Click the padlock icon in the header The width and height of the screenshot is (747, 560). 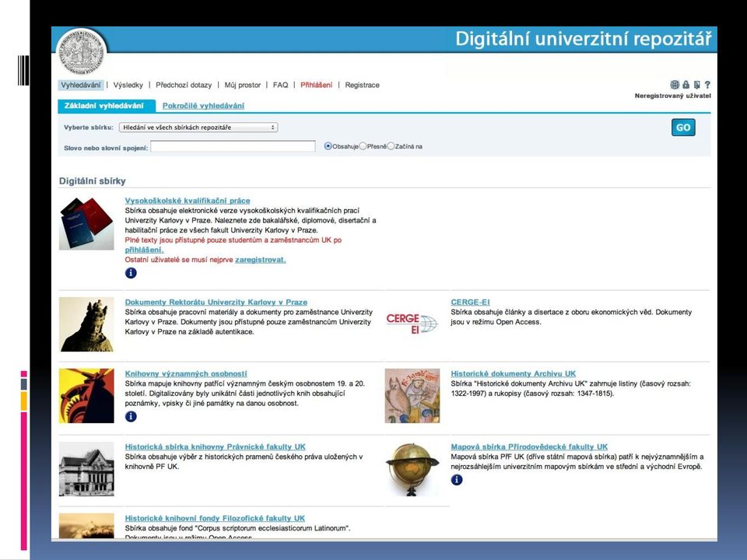[x=686, y=85]
